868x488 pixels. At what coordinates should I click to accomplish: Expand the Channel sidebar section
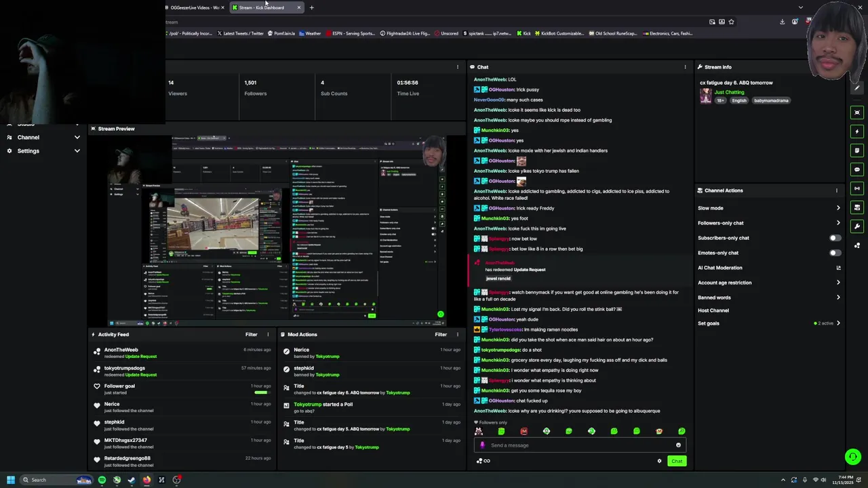pos(77,138)
